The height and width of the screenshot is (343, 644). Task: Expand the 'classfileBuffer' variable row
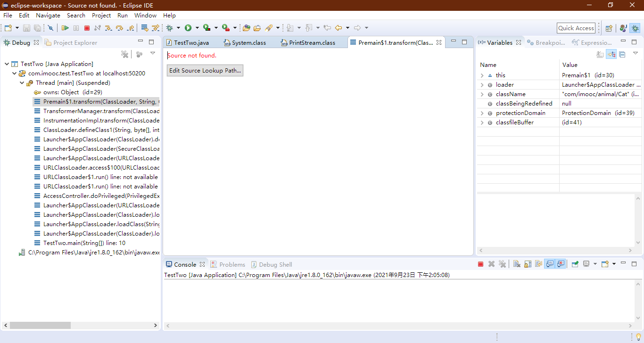click(x=482, y=122)
